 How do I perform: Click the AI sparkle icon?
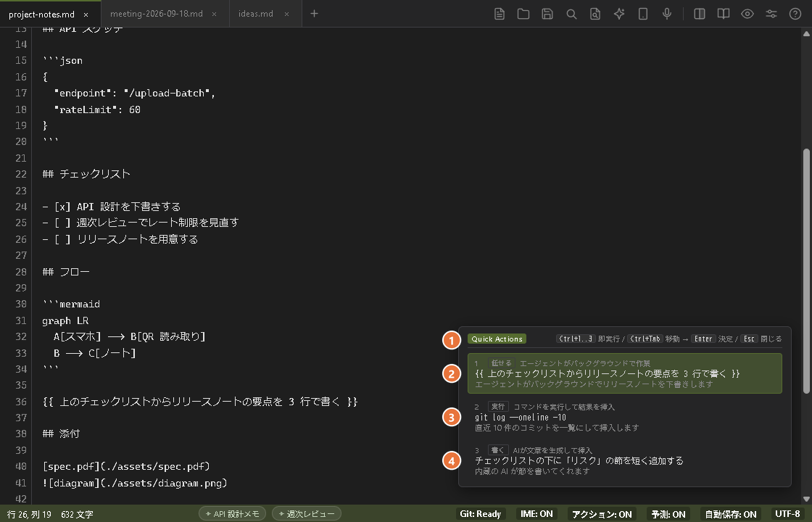point(619,14)
